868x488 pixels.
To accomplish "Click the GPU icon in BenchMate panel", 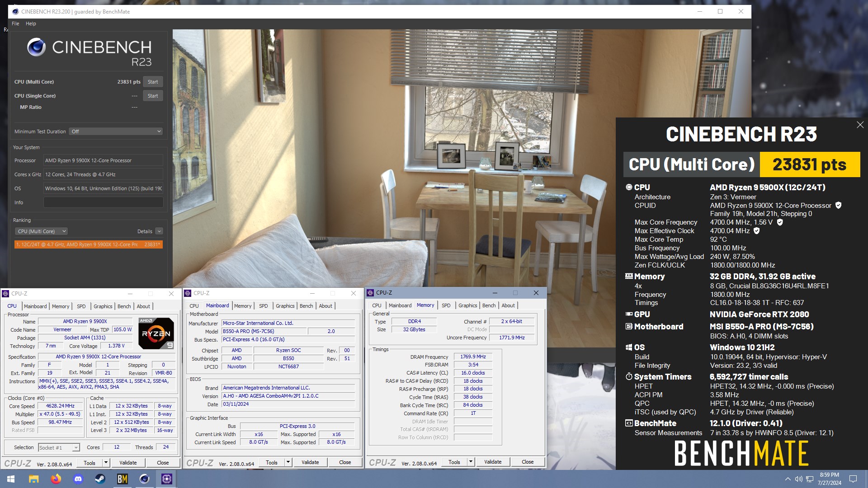I will click(629, 314).
